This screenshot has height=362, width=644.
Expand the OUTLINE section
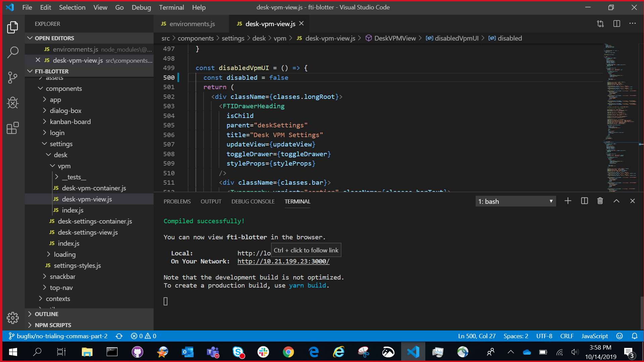click(47, 314)
